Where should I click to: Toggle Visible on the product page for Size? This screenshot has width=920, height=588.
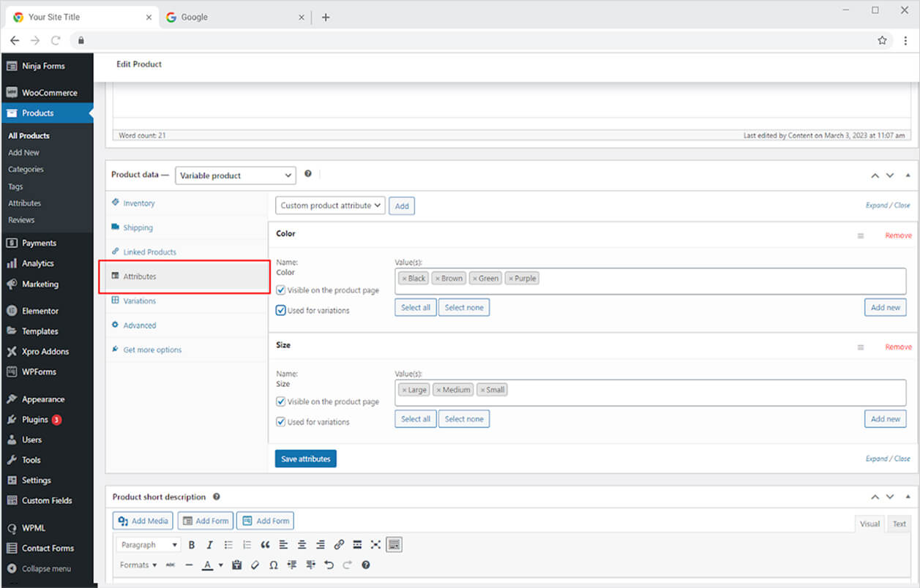point(281,402)
